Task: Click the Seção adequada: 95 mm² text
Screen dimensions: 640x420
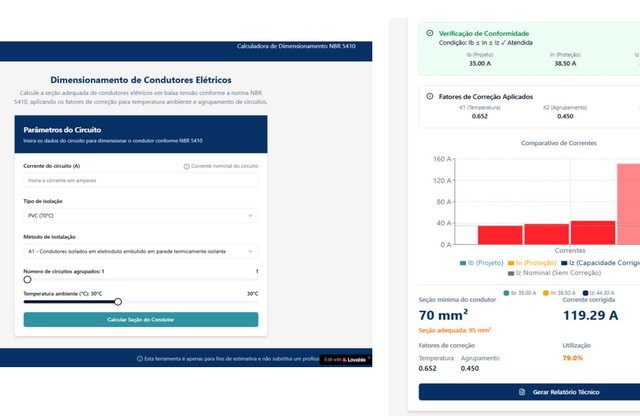Action: pyautogui.click(x=455, y=330)
